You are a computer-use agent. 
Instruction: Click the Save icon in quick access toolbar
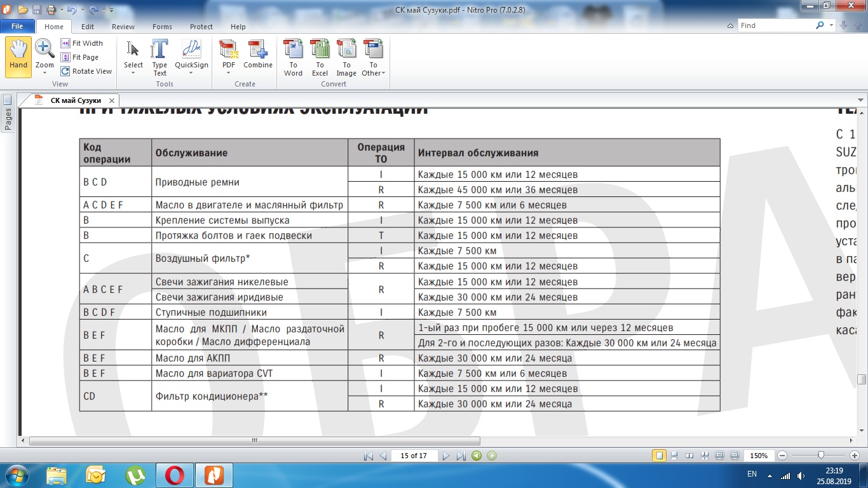pos(37,10)
